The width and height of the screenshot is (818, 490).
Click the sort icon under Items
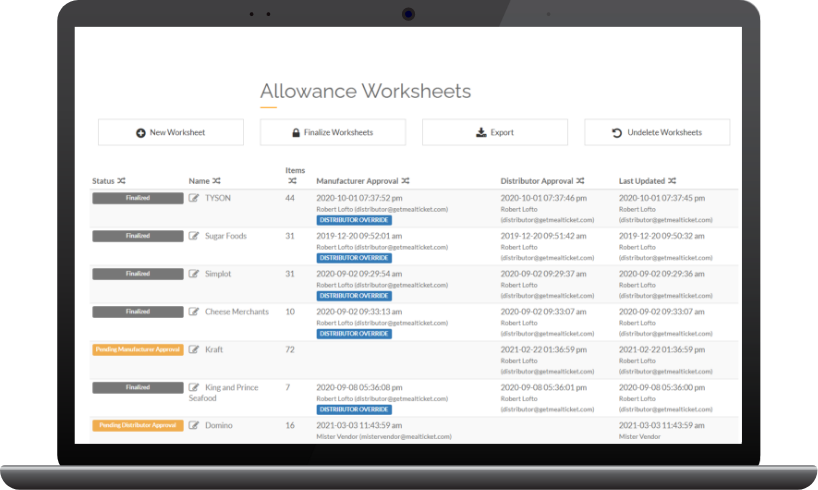coord(292,181)
